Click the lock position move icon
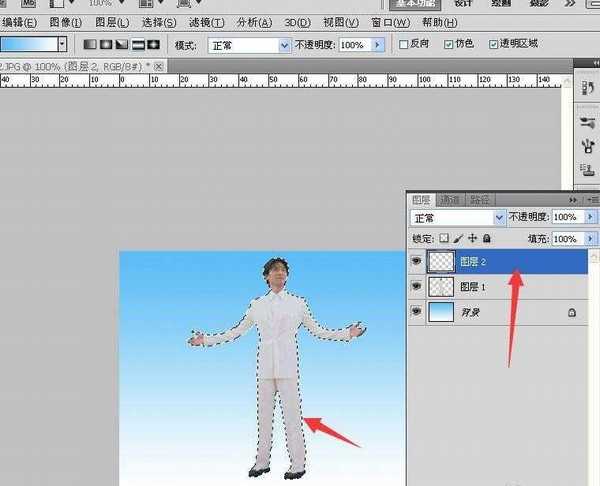The width and height of the screenshot is (600, 486). point(472,240)
